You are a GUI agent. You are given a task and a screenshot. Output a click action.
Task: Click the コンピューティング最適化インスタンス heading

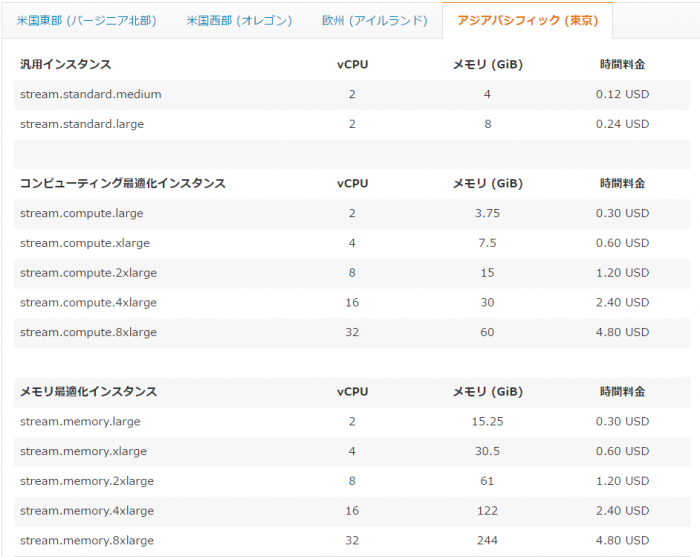tap(123, 183)
